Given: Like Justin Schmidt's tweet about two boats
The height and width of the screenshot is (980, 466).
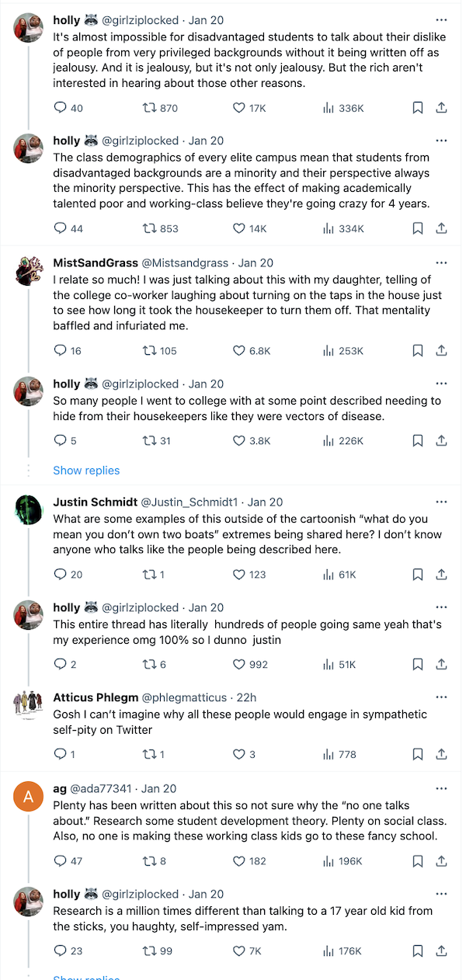Looking at the screenshot, I should coord(239,575).
